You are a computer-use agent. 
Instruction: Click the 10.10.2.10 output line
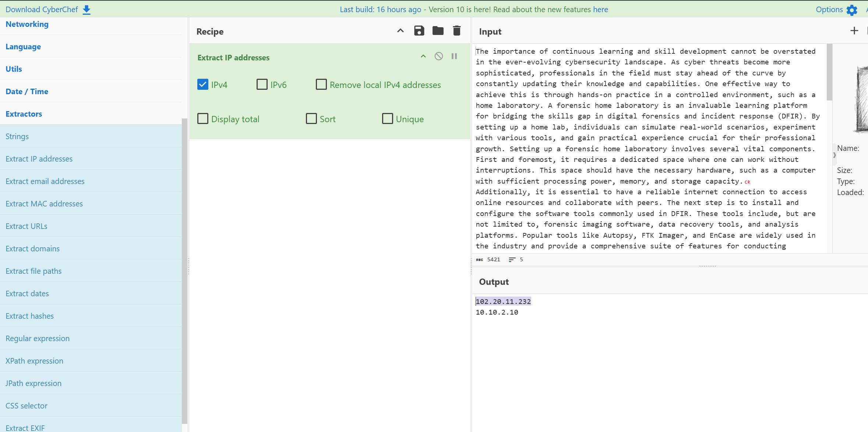click(x=497, y=312)
